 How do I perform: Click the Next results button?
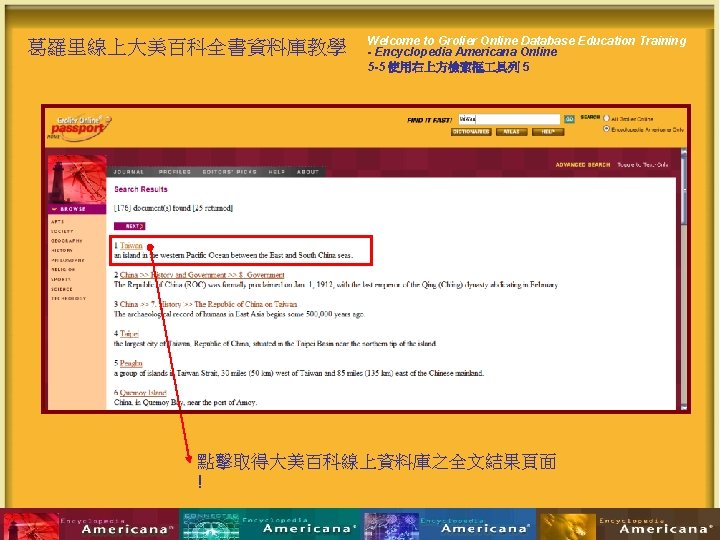pos(129,226)
